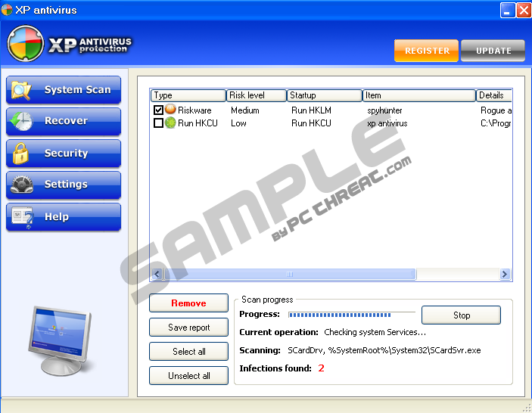Click the Settings gear icon
Viewport: 532px width, 413px height.
(x=22, y=185)
